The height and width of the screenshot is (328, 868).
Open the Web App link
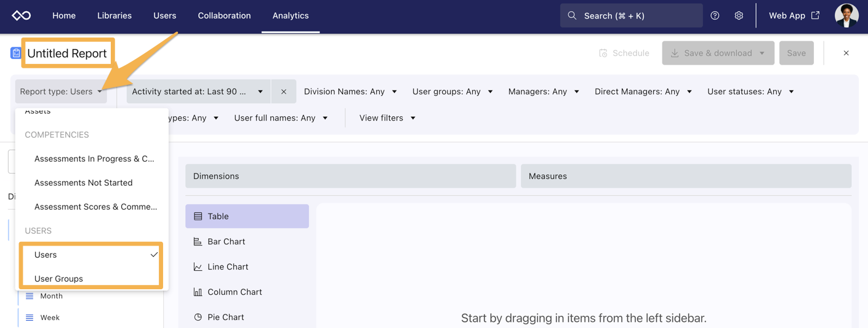pos(794,15)
